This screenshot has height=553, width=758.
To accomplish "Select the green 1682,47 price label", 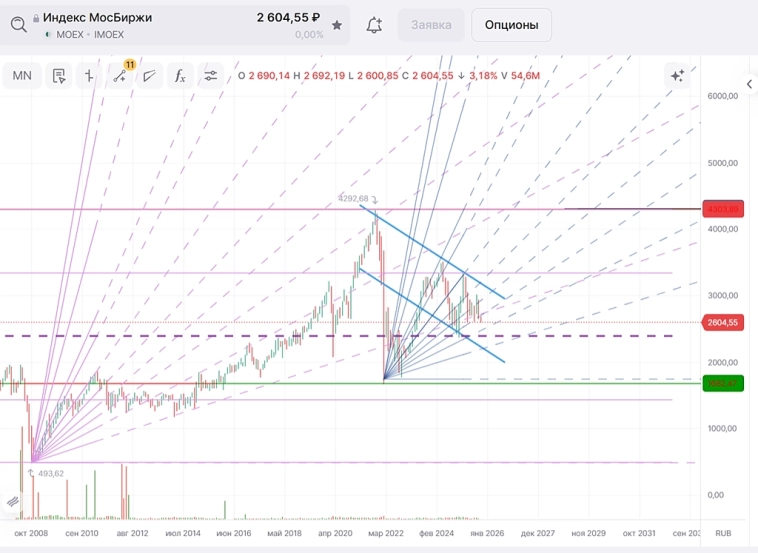I will click(723, 383).
